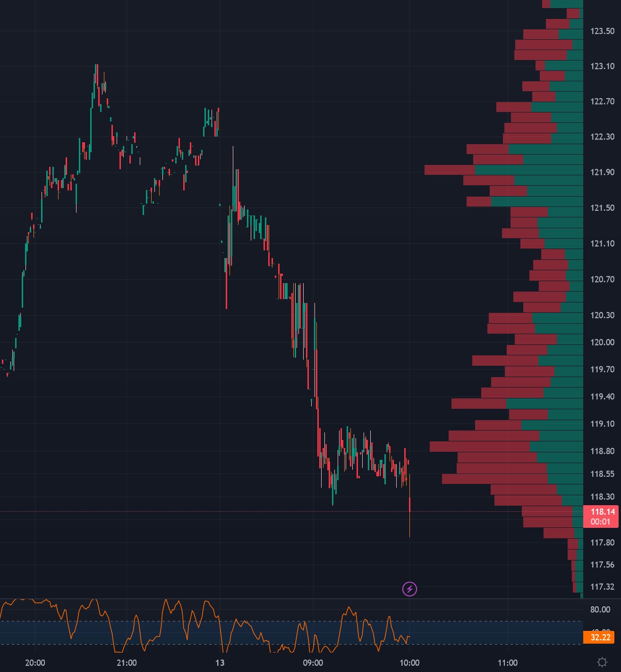Viewport: 621px width, 672px height.
Task: Click the 122.30 price axis label
Action: point(603,137)
